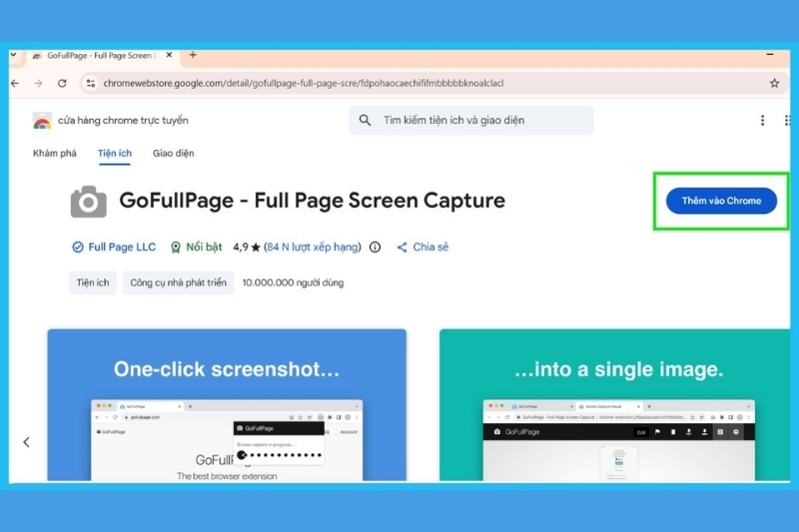Click the "10.000.000 người dùng" text
The width and height of the screenshot is (799, 532).
293,282
